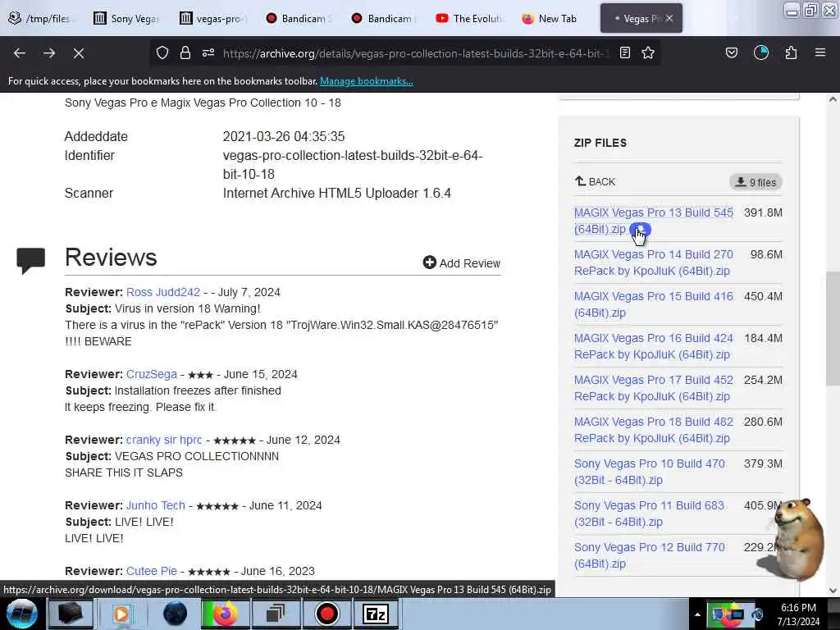Switch to the Sony Vegas tab
This screenshot has width=840, height=630.
[127, 19]
